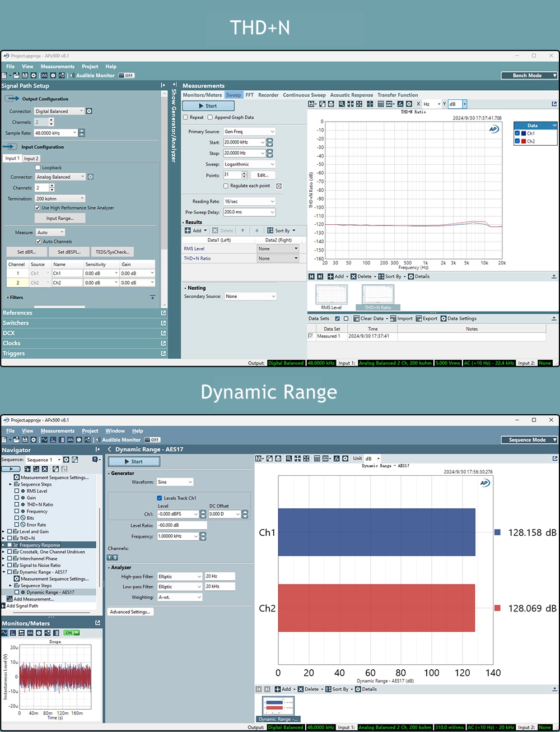The image size is (560, 732).
Task: Expand the Signal to Noise Ratio tree node
Action: click(3, 565)
